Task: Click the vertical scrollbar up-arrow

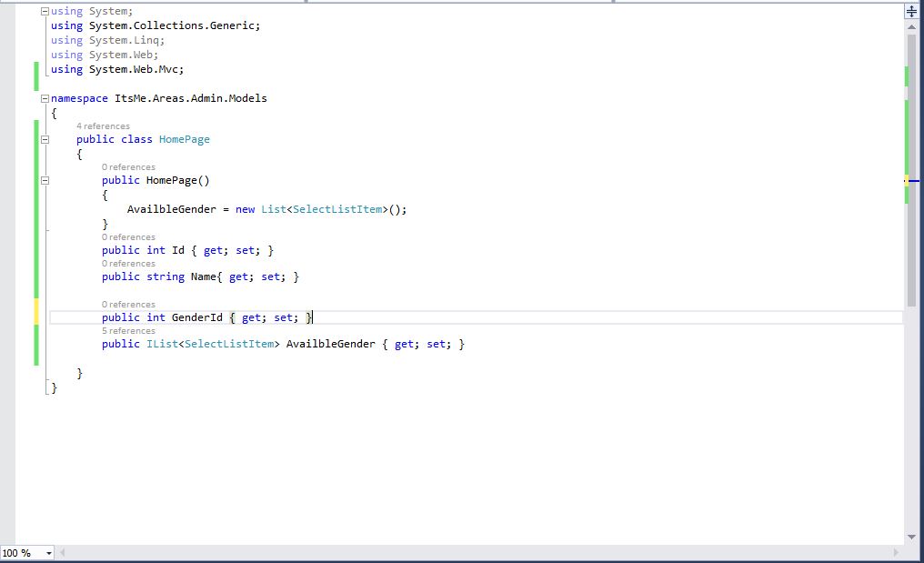Action: point(910,25)
